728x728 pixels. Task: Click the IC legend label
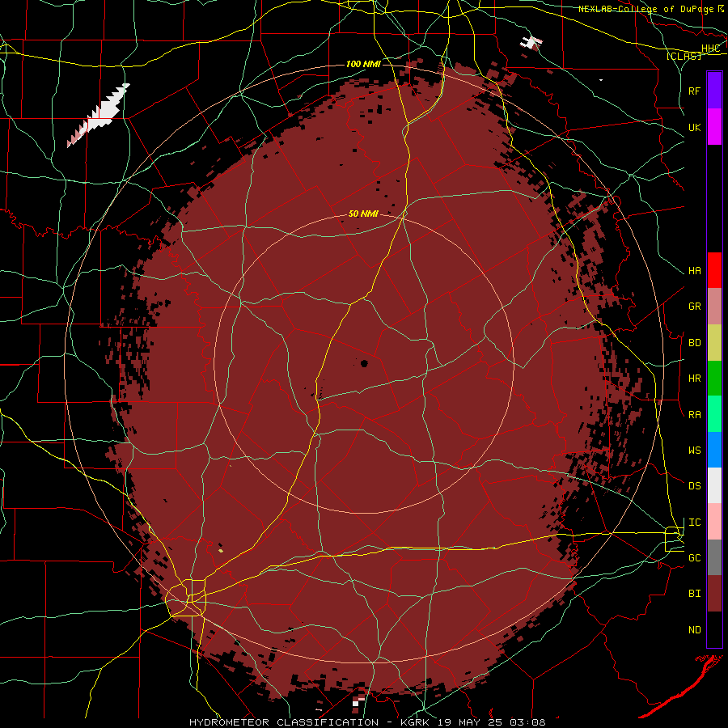point(694,522)
